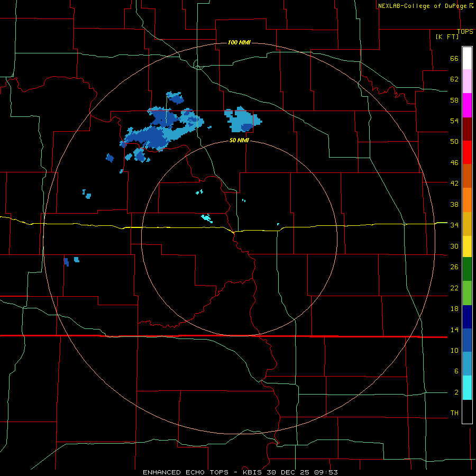
Task: Click the 100 NMI range ring label
Action: [239, 42]
